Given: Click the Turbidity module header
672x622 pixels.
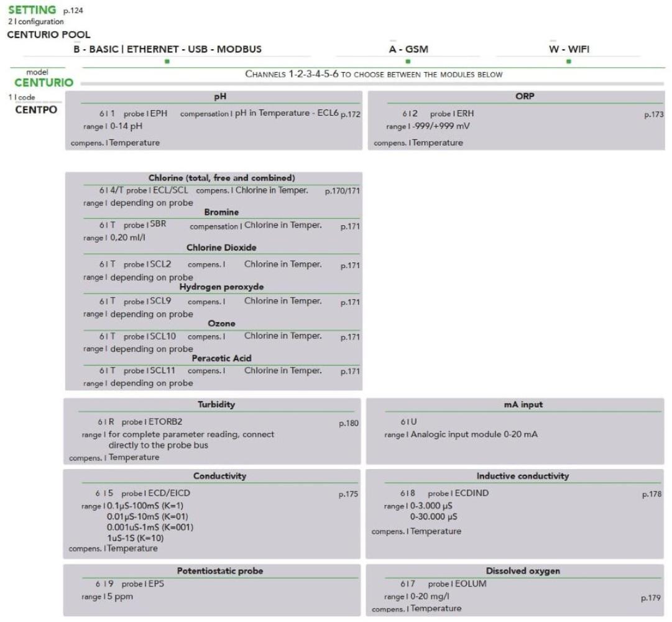Looking at the screenshot, I should coord(216,404).
